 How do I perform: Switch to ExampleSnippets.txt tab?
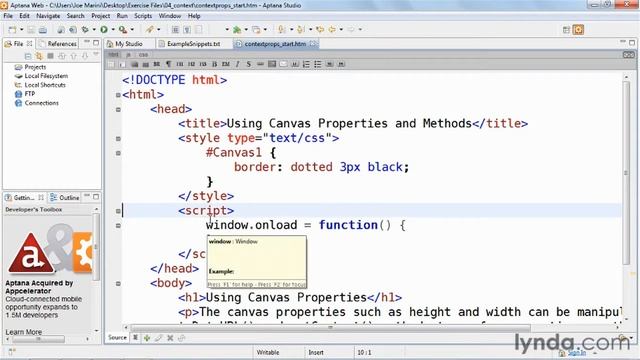(x=193, y=44)
